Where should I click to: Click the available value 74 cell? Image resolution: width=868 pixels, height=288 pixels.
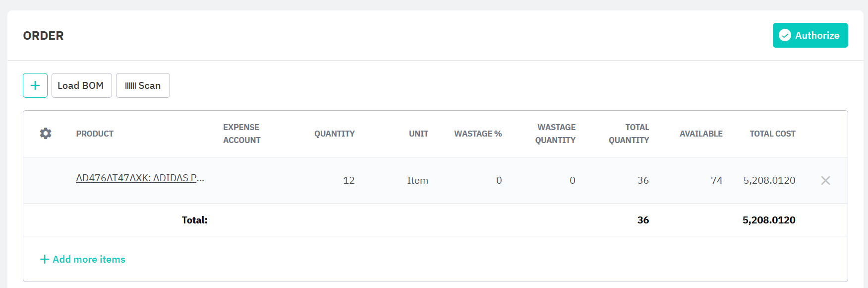(716, 180)
